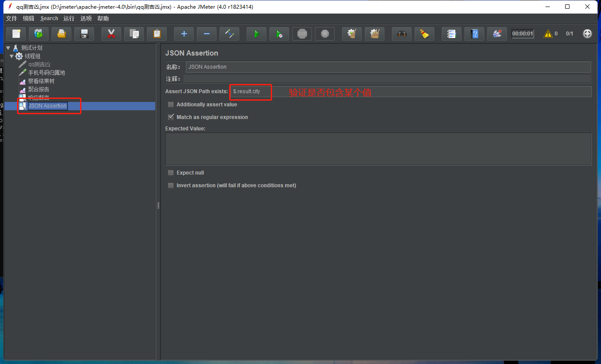Click the Copy toolbar icon

134,34
